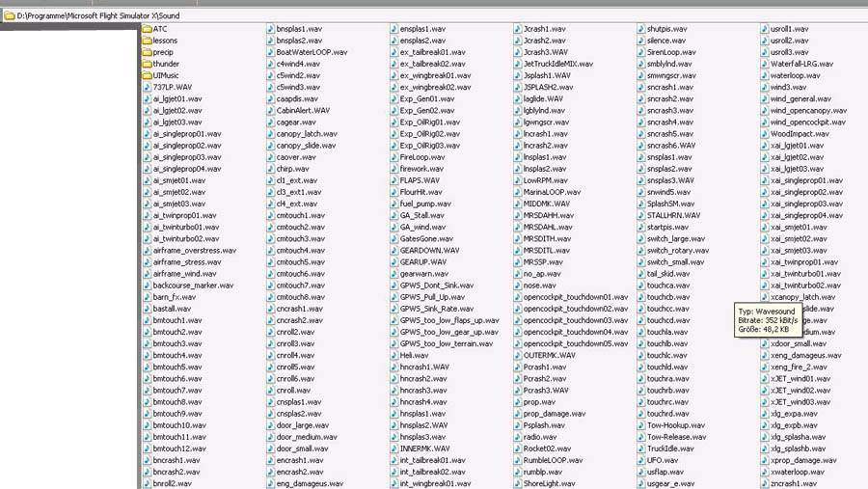
Task: Select file opencockpit_touchdown03.wav
Action: tap(576, 320)
